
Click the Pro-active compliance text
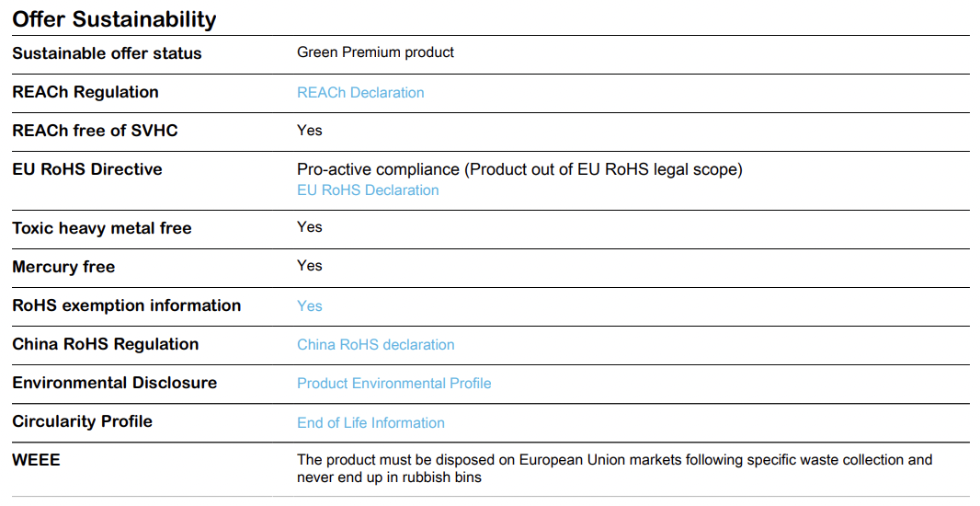tap(519, 169)
